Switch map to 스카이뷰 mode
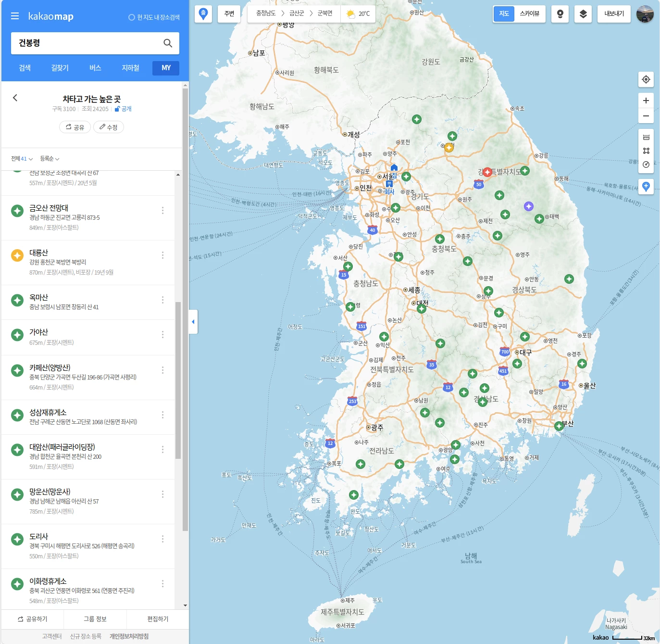 (530, 14)
